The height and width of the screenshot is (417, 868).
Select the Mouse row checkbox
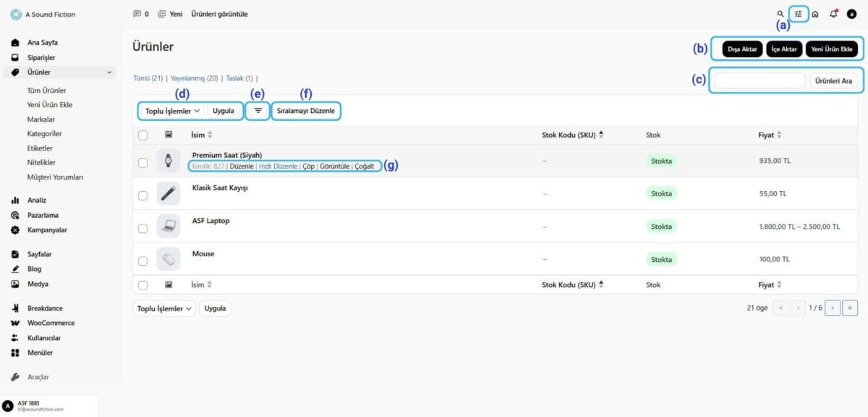[142, 261]
